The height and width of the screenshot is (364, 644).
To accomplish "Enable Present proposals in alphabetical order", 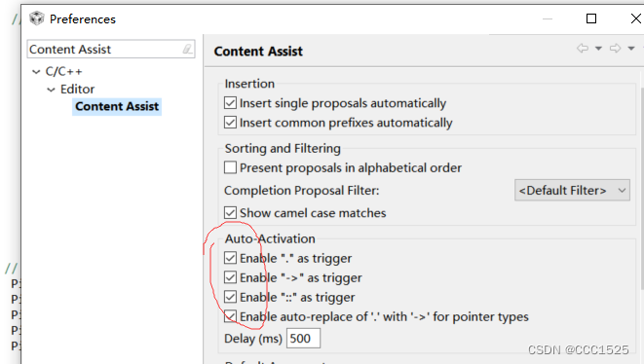I will pos(230,167).
